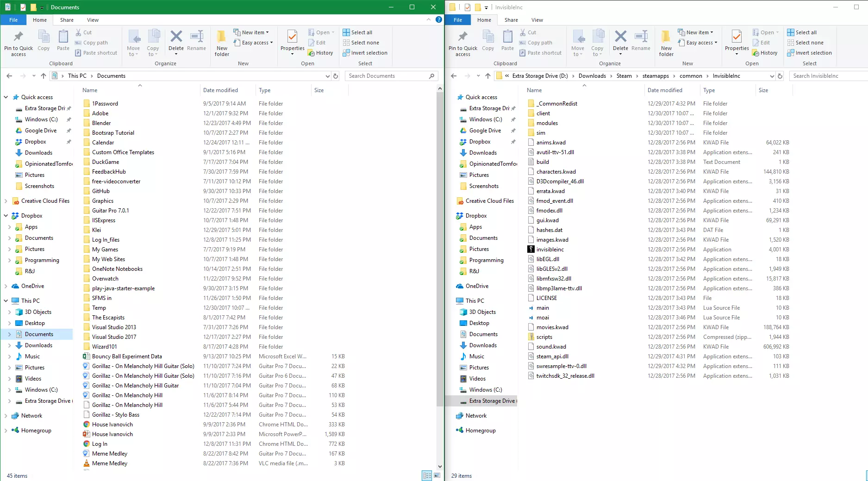This screenshot has height=481, width=868.
Task: Switch Documents window to details view
Action: (x=427, y=475)
